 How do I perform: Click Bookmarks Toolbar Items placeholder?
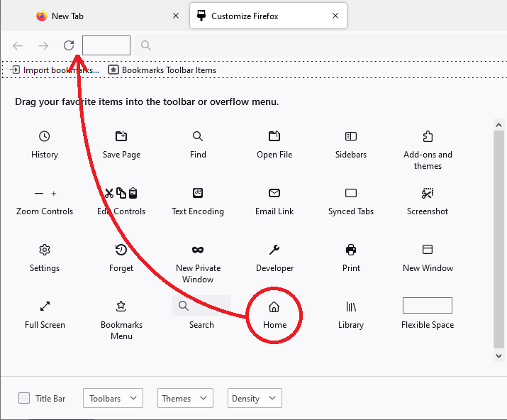tap(162, 70)
